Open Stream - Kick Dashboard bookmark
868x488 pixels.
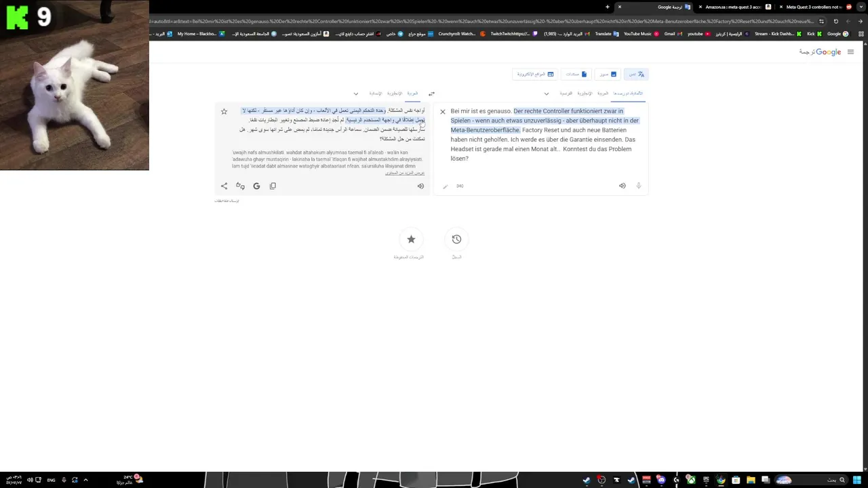click(777, 34)
